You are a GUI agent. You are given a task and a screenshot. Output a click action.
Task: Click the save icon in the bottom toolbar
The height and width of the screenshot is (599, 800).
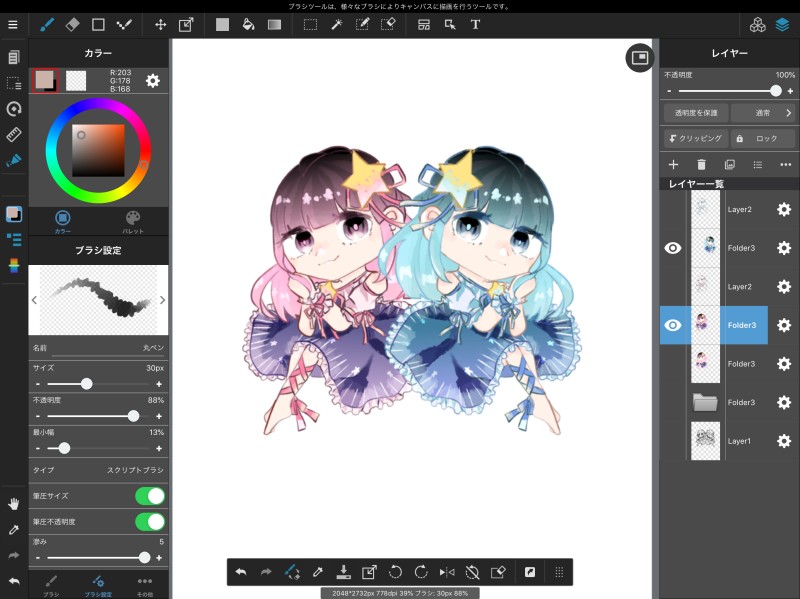pyautogui.click(x=343, y=572)
